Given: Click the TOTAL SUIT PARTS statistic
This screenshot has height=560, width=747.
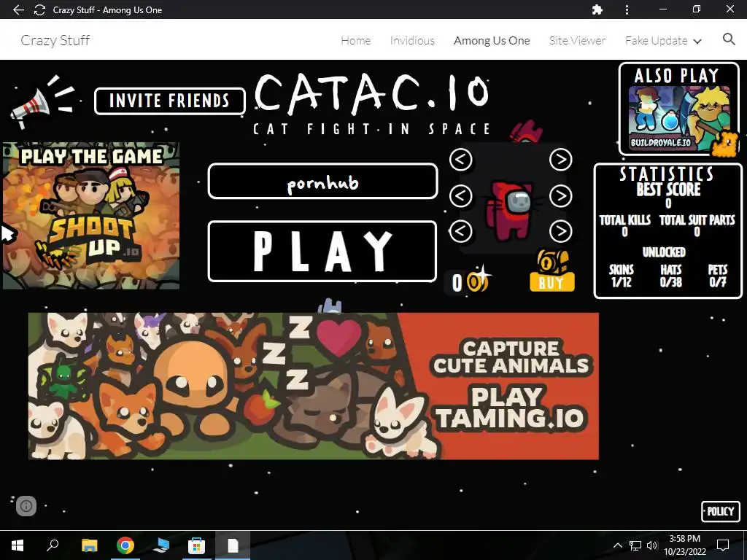Looking at the screenshot, I should 697,225.
